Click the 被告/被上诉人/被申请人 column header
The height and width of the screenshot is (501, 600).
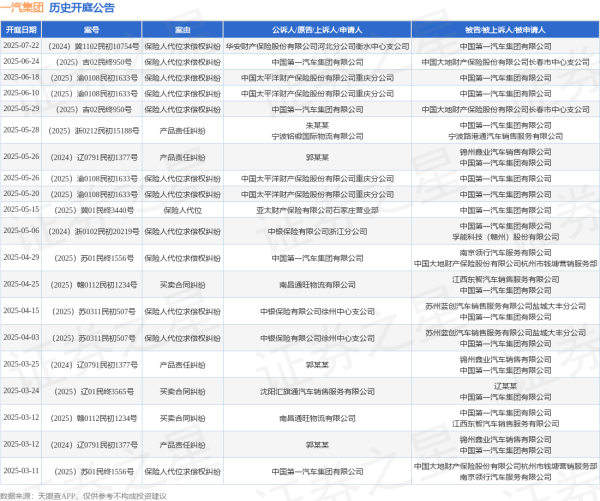tap(507, 33)
